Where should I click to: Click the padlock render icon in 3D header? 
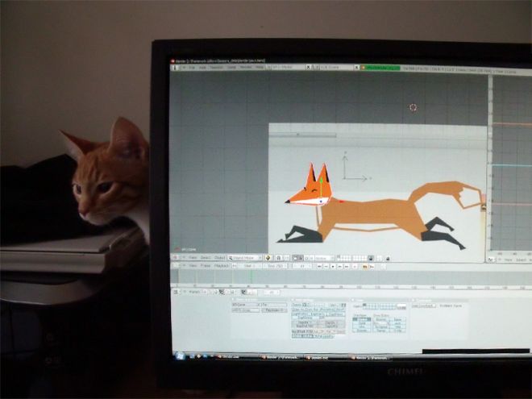tap(388, 258)
